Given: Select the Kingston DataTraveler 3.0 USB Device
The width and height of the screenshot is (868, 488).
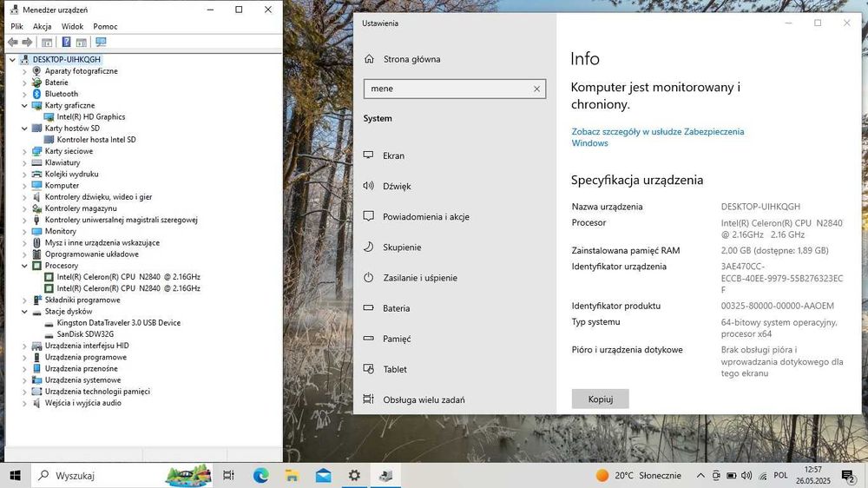Looking at the screenshot, I should point(118,322).
